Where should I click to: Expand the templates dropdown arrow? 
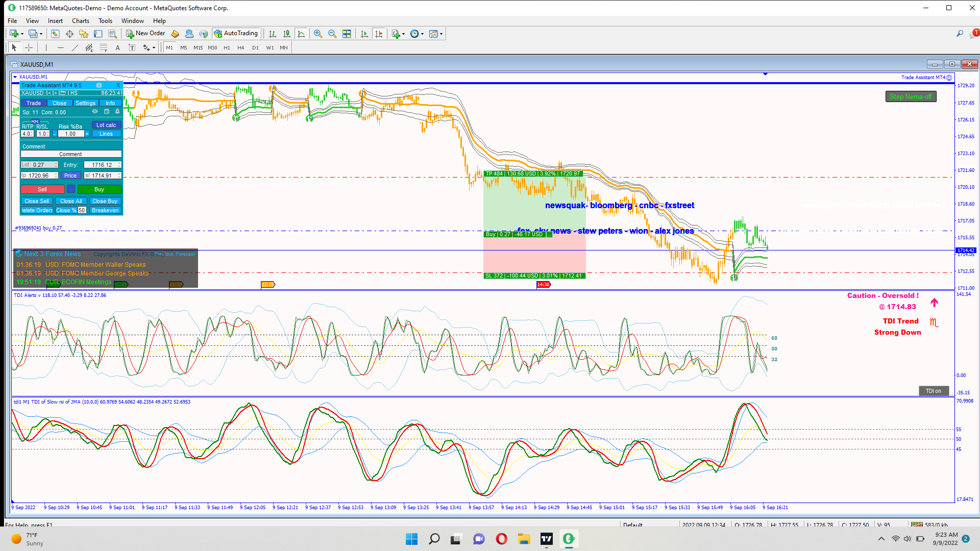(441, 34)
